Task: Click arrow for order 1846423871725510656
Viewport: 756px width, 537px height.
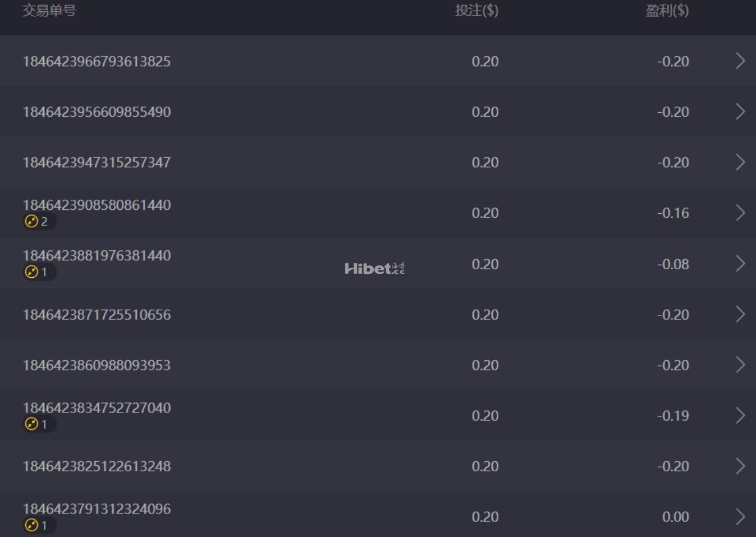Action: pyautogui.click(x=740, y=314)
